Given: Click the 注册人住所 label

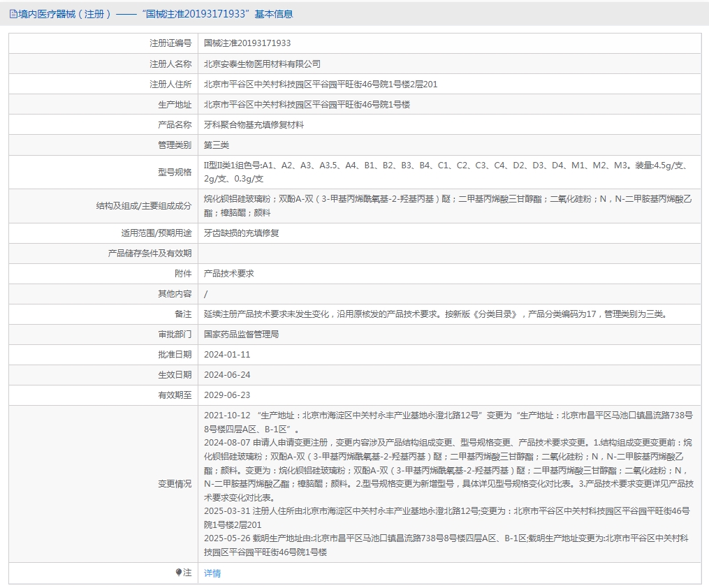Looking at the screenshot, I should pos(170,84).
